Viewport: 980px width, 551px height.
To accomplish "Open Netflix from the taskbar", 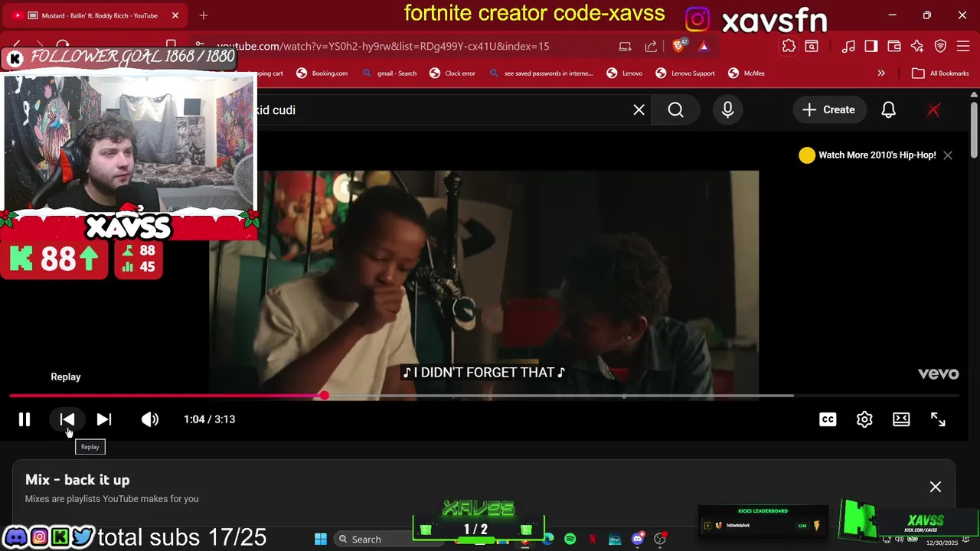I will point(593,539).
